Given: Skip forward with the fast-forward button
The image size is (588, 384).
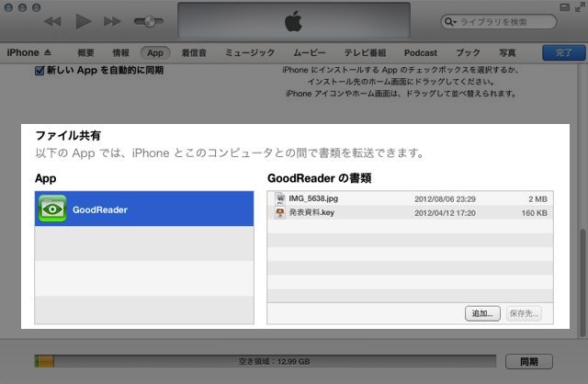Looking at the screenshot, I should tap(112, 21).
